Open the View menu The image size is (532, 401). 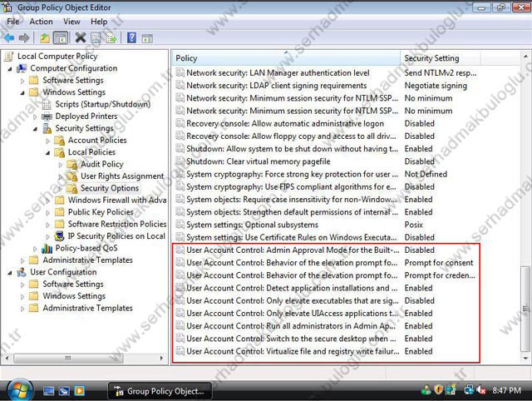tap(71, 22)
